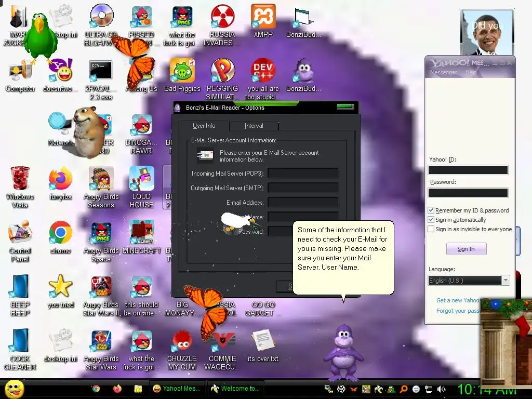Viewport: 532px width, 399px height.
Task: Open the GO GO GADGET desktop icon
Action: click(x=263, y=309)
